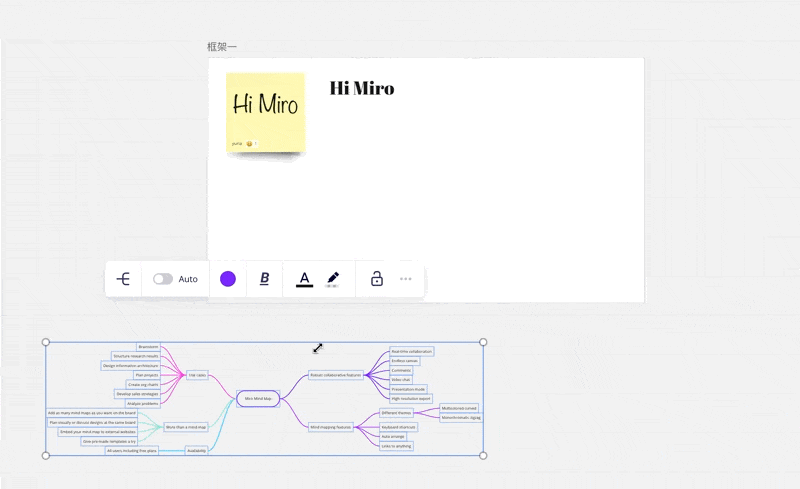The image size is (800, 489).
Task: Open the more options menu (three dots)
Action: [406, 279]
